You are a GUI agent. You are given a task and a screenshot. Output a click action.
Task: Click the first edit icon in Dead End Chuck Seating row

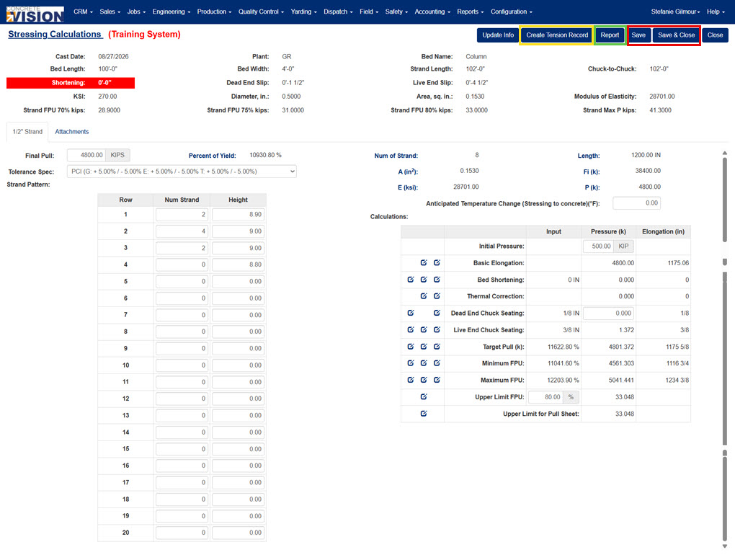click(411, 313)
